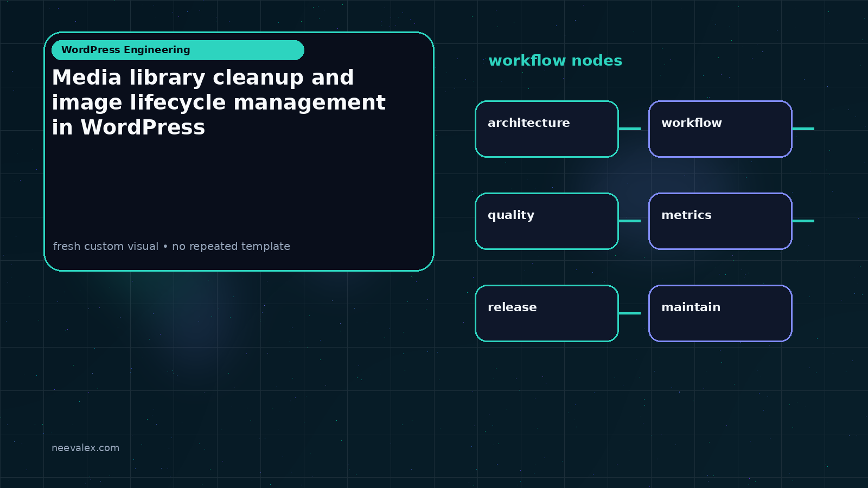Click the quality node box
Viewport: 868px width, 488px height.
click(x=547, y=221)
